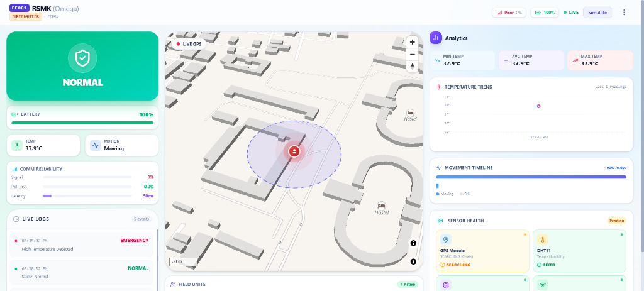Click the clock icon beside LIVE LOGS
The width and height of the screenshot is (644, 291).
(x=16, y=219)
